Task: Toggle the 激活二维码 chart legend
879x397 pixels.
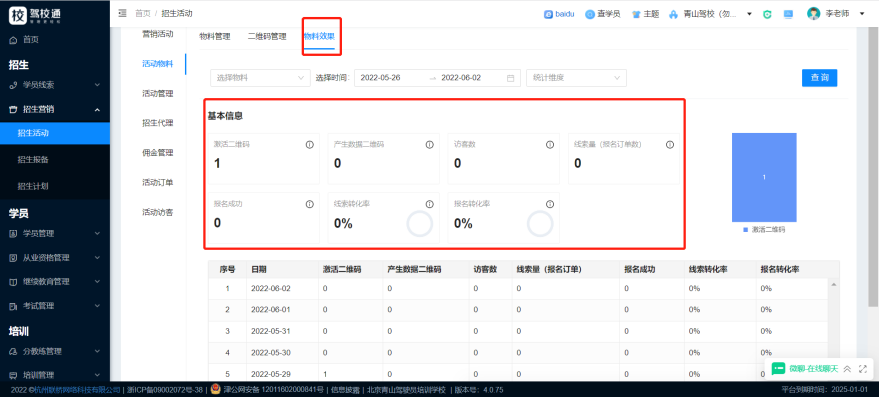Action: pyautogui.click(x=764, y=230)
